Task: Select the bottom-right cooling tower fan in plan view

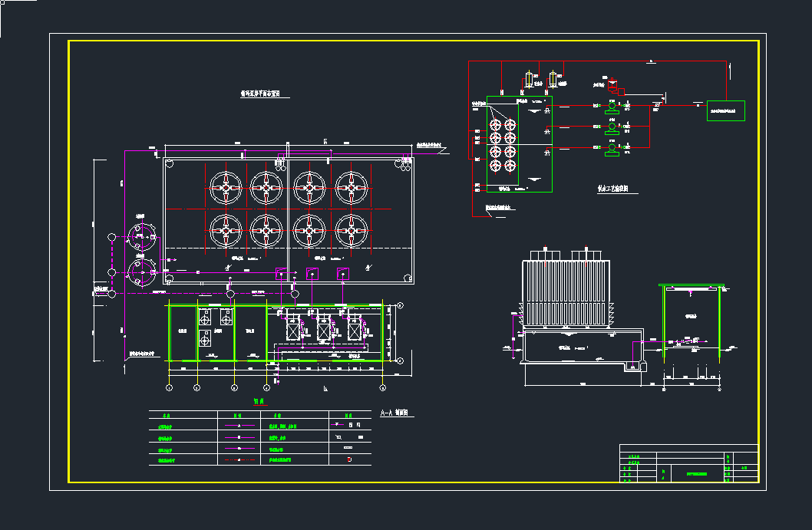Action: point(351,229)
